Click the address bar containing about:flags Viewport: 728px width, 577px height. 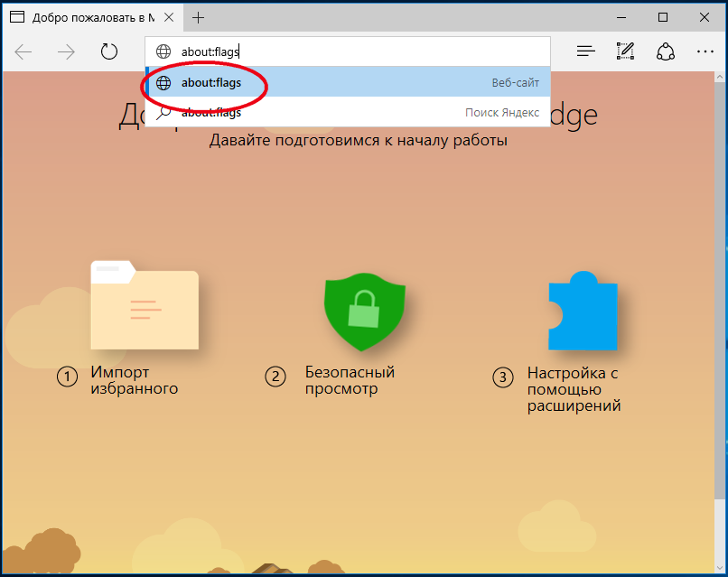pos(347,51)
